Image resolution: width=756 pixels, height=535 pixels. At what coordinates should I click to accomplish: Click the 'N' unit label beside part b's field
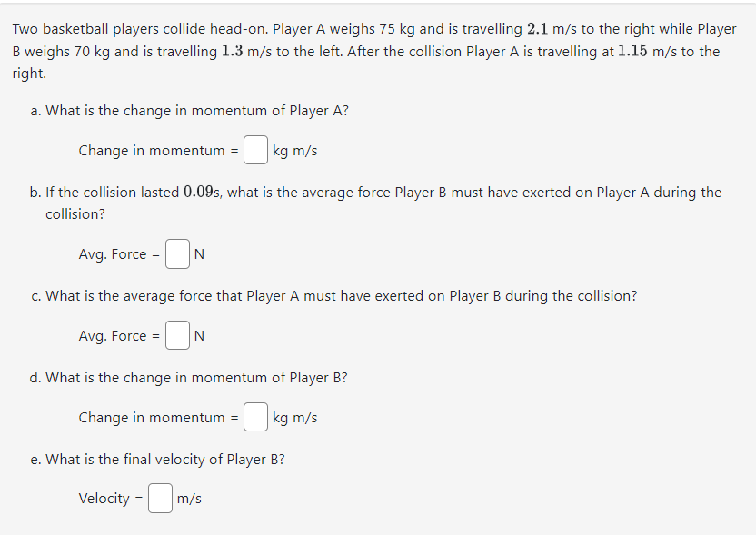(x=199, y=254)
